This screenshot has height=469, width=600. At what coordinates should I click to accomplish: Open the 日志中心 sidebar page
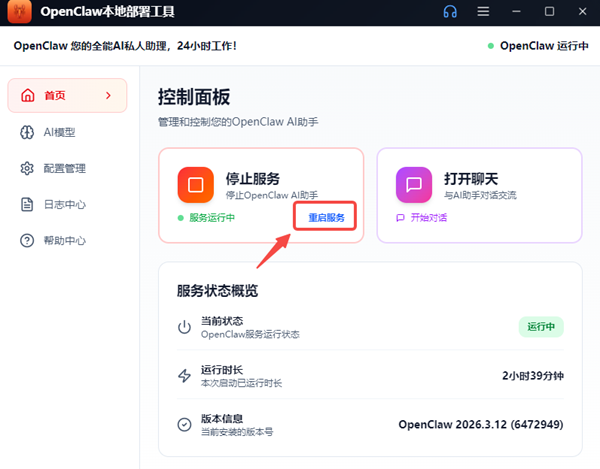coord(67,204)
